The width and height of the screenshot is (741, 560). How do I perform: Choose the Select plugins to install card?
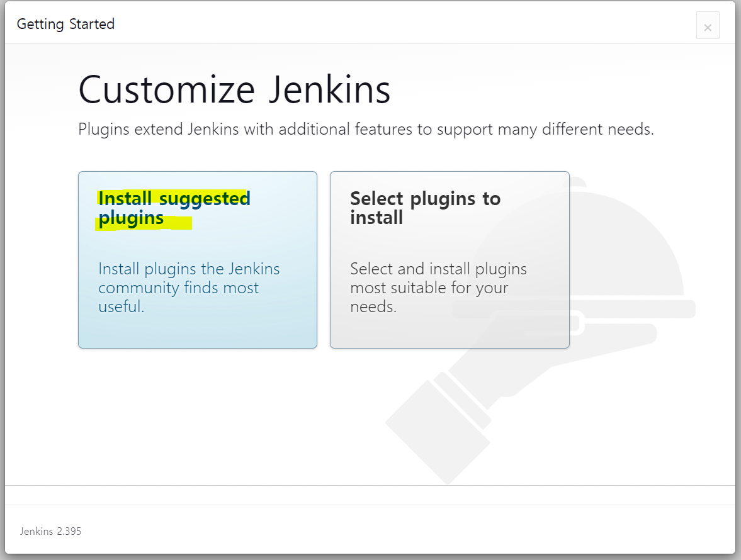pyautogui.click(x=450, y=260)
